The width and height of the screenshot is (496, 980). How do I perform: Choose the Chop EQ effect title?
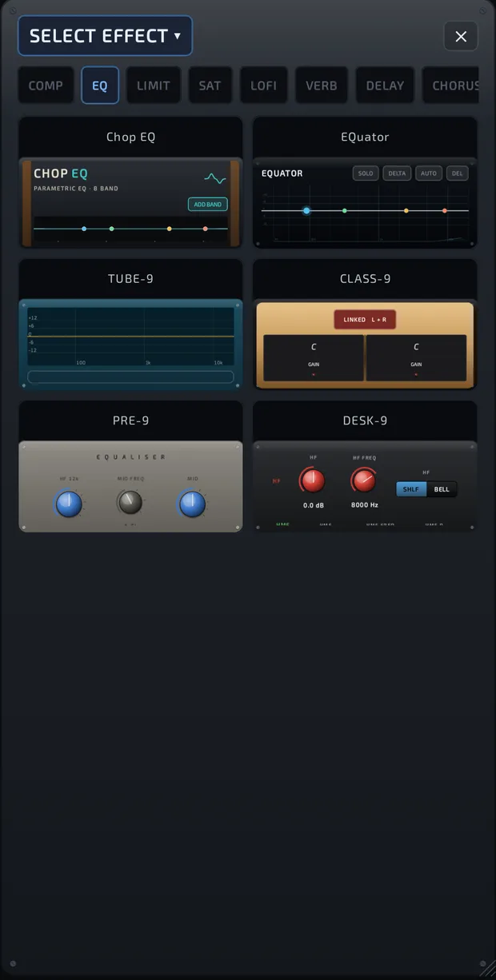coord(130,137)
